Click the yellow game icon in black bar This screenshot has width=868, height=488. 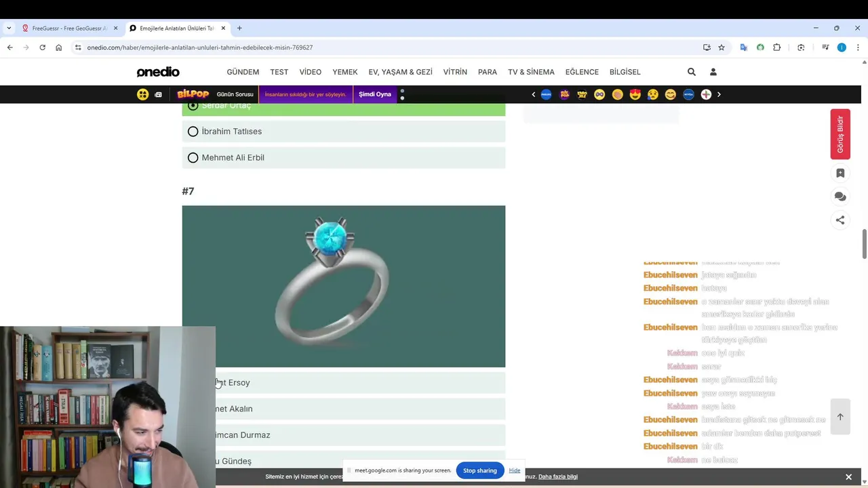click(142, 94)
